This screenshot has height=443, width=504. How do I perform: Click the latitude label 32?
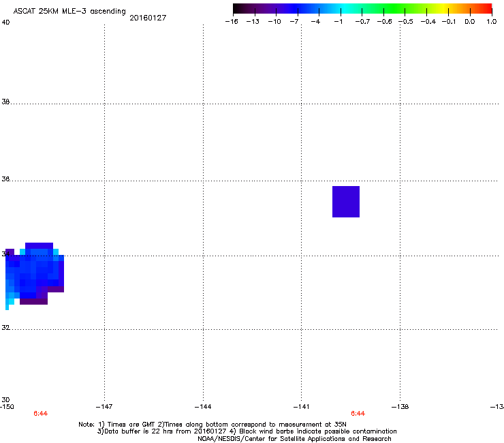5,328
